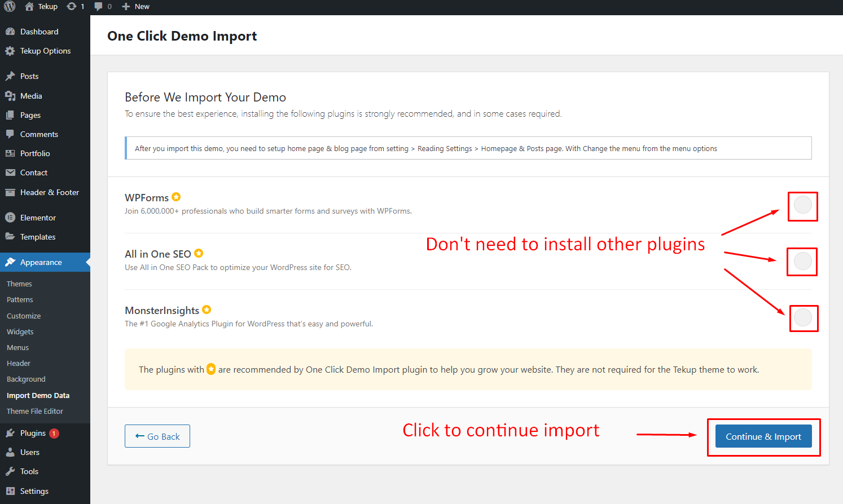Click the star badge beside WPForms
This screenshot has height=504, width=843.
[x=176, y=197]
